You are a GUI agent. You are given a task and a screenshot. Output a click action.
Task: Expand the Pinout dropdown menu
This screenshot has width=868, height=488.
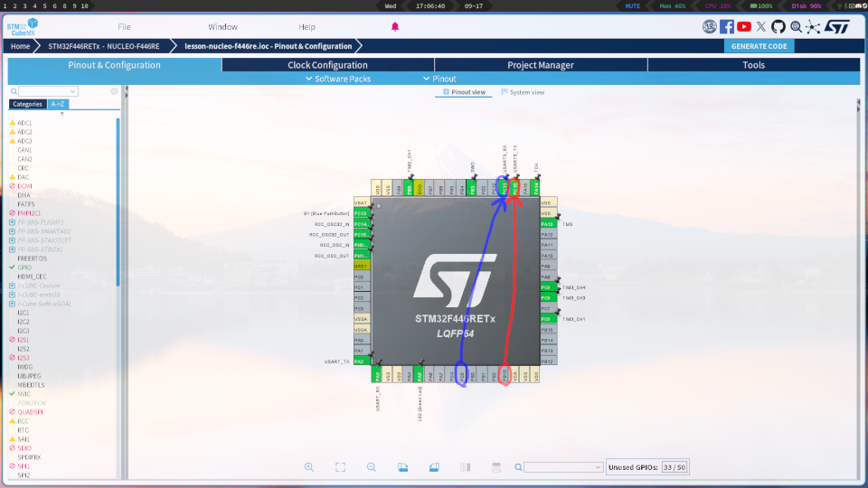(x=439, y=80)
